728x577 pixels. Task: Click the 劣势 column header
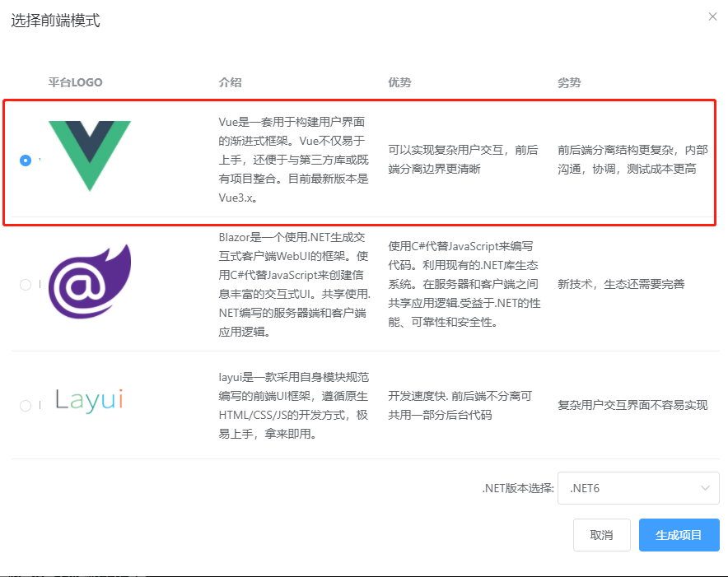569,82
